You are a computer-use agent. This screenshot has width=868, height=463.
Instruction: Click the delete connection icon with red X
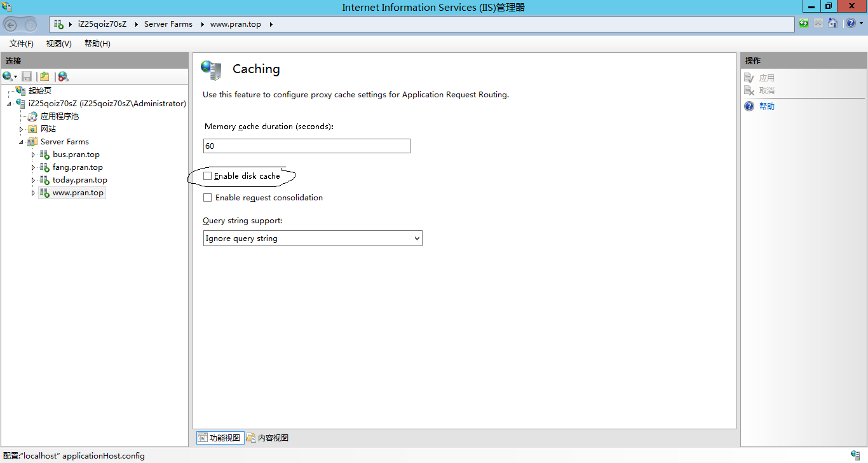pyautogui.click(x=63, y=76)
